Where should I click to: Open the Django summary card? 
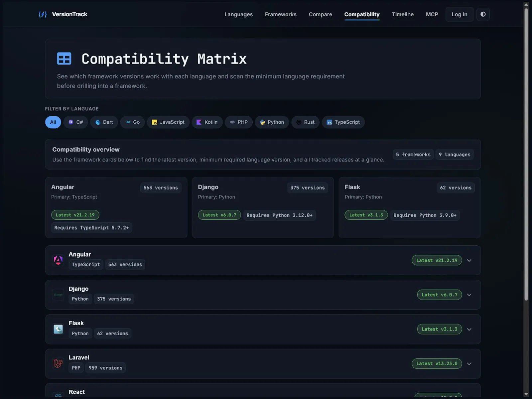click(x=263, y=207)
